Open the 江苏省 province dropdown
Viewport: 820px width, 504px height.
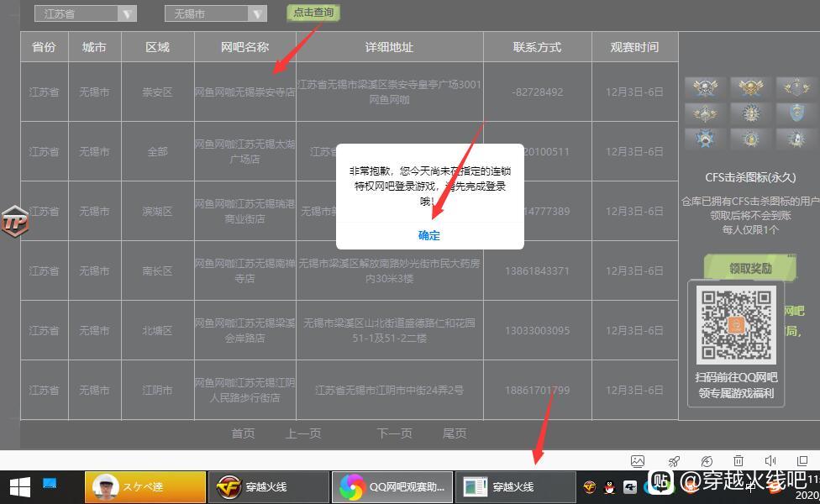click(x=85, y=13)
